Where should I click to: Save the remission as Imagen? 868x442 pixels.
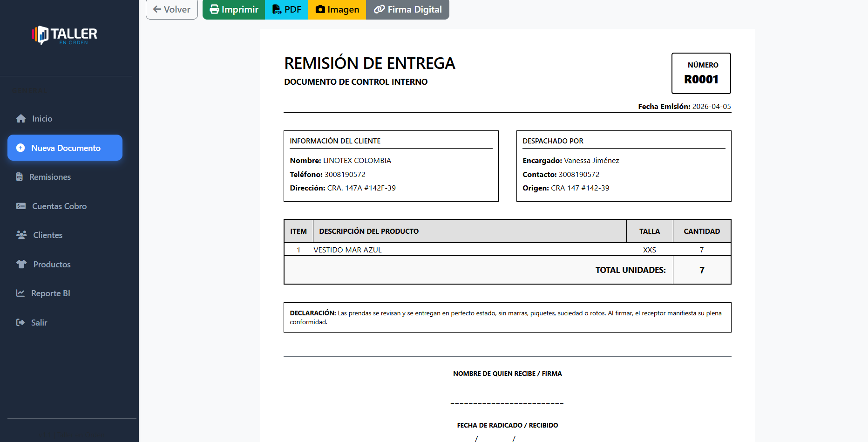337,9
